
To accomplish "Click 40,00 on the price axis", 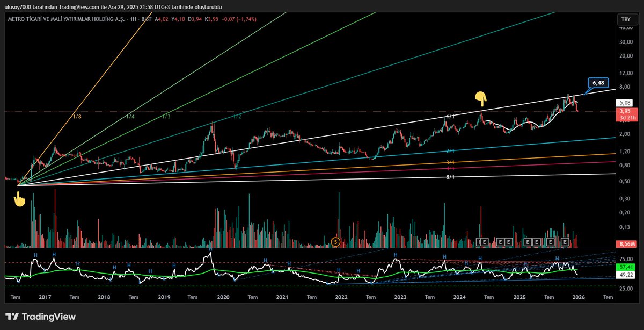I will click(625, 28).
